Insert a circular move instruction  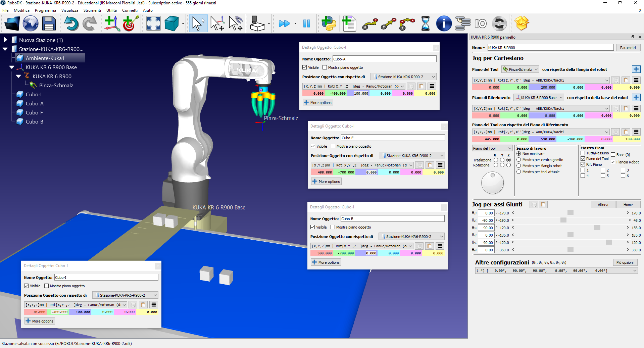pos(407,23)
